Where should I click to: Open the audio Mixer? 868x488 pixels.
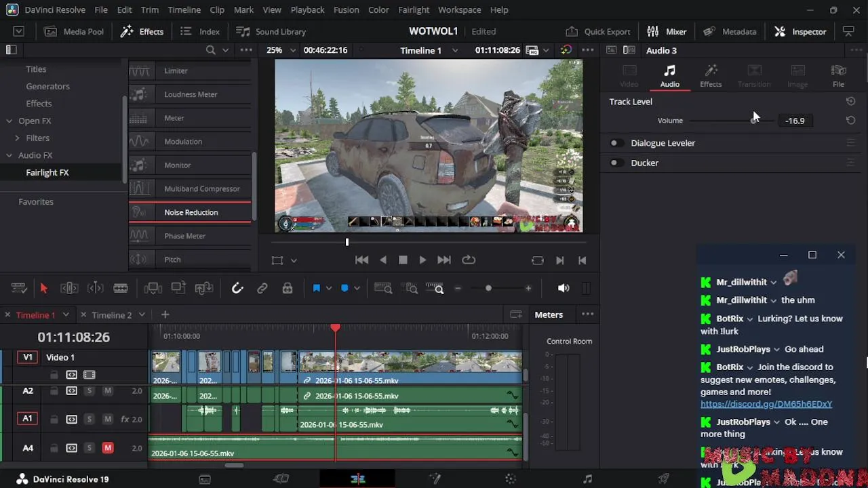tap(667, 31)
